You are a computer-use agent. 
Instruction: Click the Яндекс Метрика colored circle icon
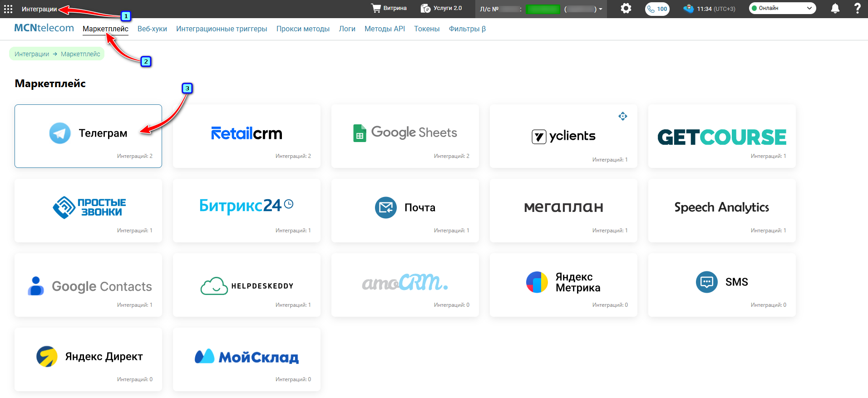tap(537, 282)
